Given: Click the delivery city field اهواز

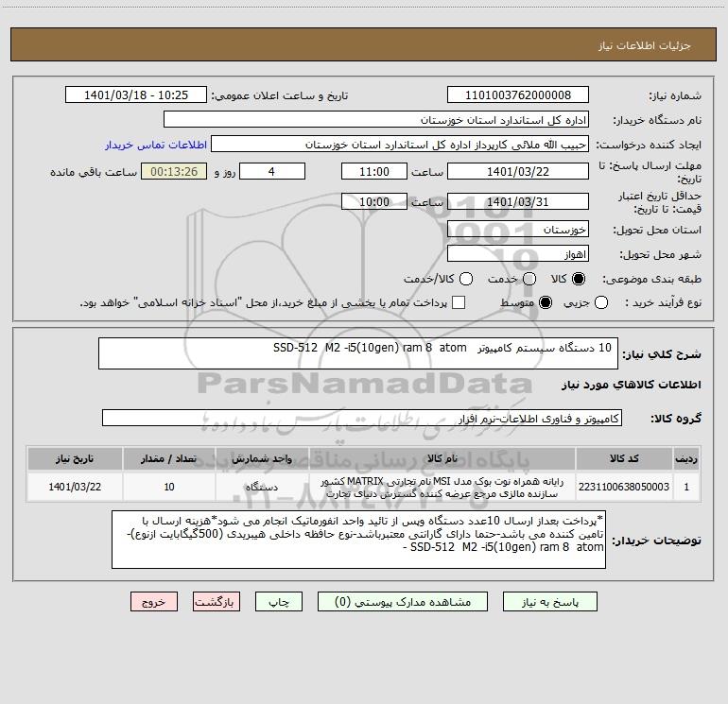Looking at the screenshot, I should (518, 254).
